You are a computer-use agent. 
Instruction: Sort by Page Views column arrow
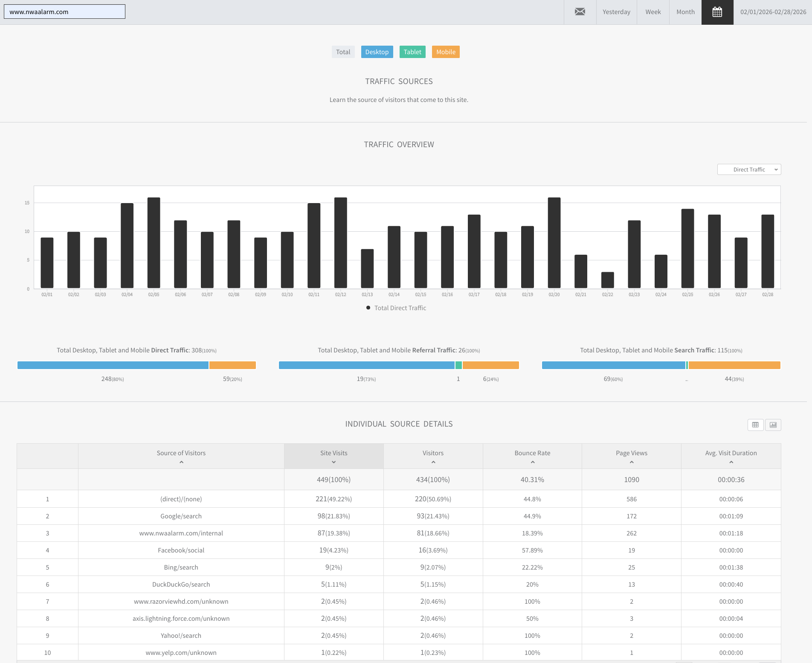pos(631,462)
